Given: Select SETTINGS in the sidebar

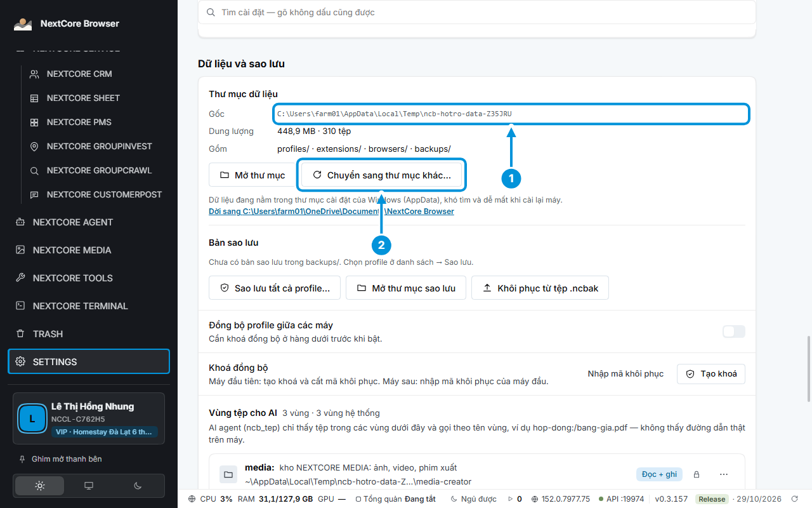Looking at the screenshot, I should (x=89, y=362).
